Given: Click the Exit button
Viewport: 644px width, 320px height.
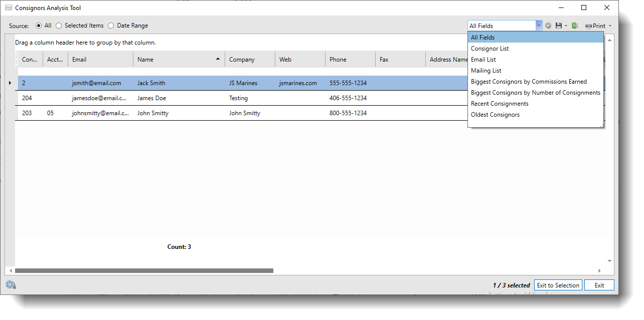Looking at the screenshot, I should [x=599, y=285].
